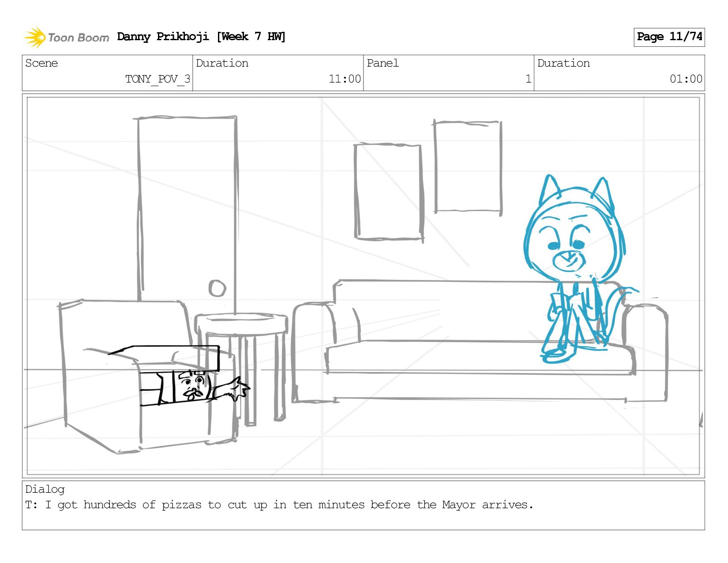This screenshot has width=728, height=563.
Task: Click the Toon Boom logo
Action: tap(66, 37)
